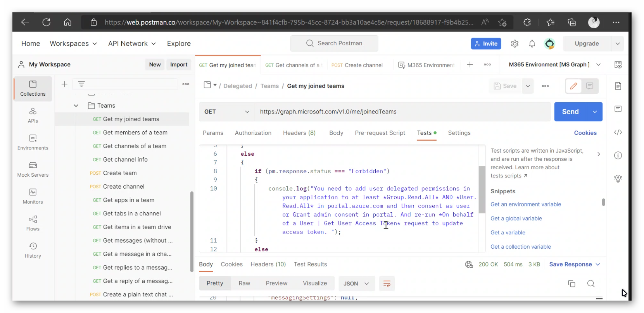Viewport: 644px width, 313px height.
Task: Switch to Headers (8) request tab
Action: click(299, 133)
